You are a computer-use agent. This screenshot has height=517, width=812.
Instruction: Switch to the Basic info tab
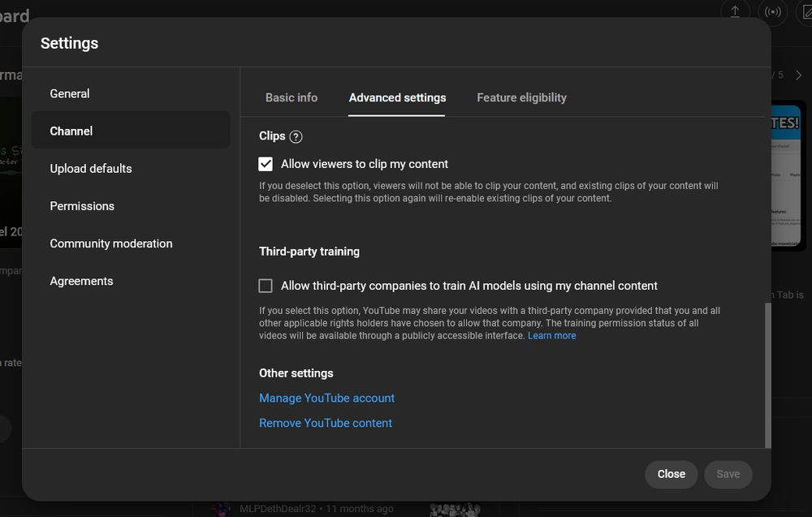tap(292, 97)
